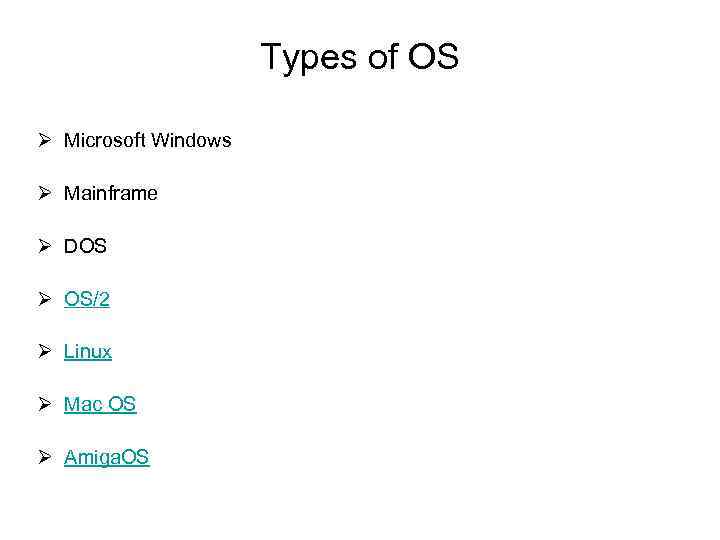Open the Amiga.OS hyperlink
Screen dimensions: 720x540
106,458
